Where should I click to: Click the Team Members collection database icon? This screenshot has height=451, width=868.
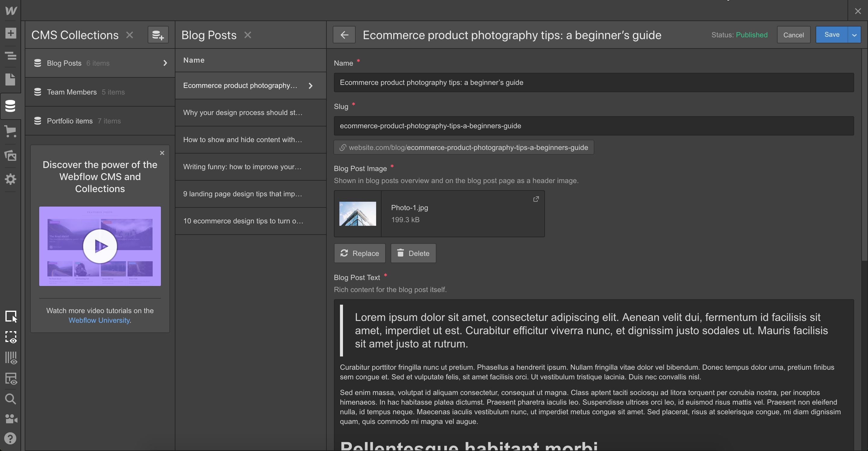pyautogui.click(x=38, y=92)
